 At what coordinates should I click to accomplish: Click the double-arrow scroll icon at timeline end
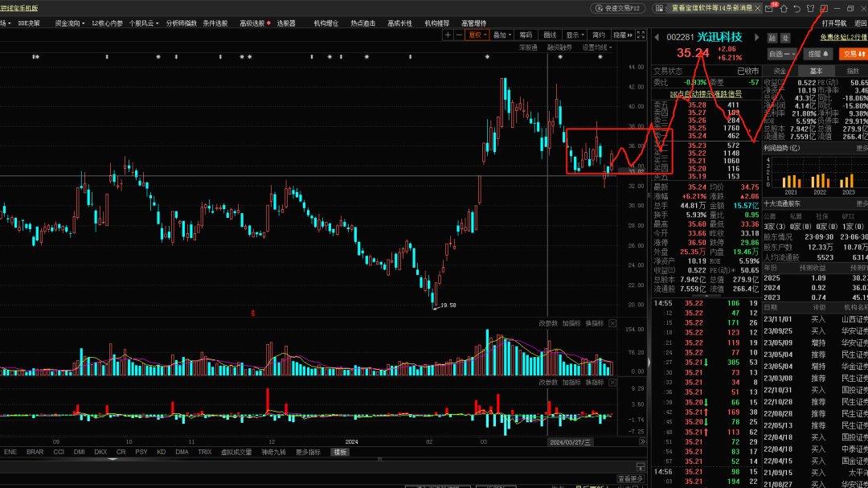pos(642,441)
